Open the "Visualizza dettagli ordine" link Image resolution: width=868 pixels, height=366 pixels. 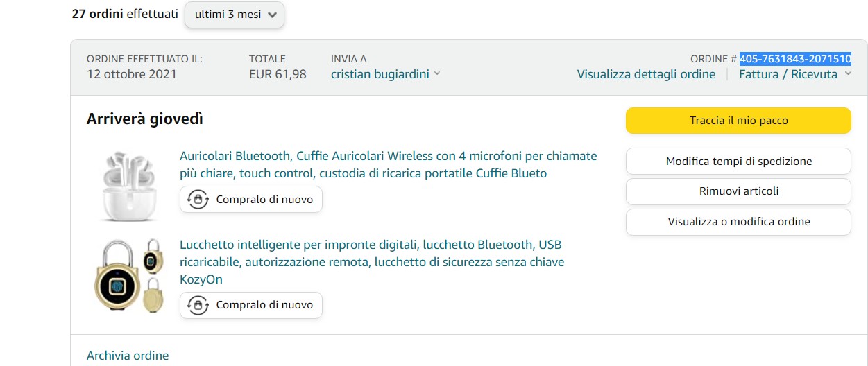coord(646,74)
